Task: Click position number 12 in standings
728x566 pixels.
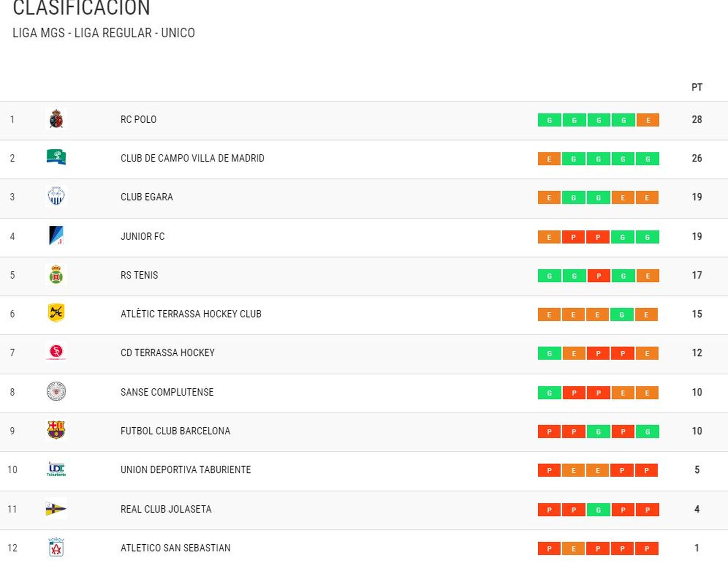Action: (x=12, y=548)
